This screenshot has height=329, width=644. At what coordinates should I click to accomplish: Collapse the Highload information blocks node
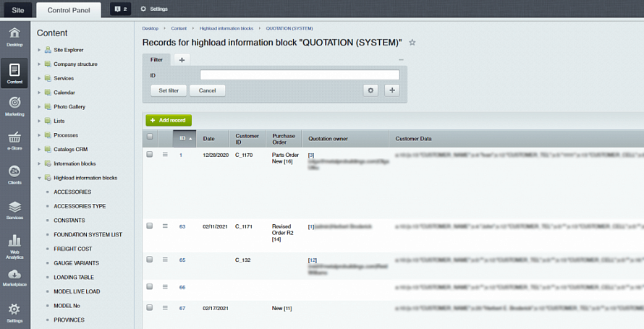pos(39,178)
